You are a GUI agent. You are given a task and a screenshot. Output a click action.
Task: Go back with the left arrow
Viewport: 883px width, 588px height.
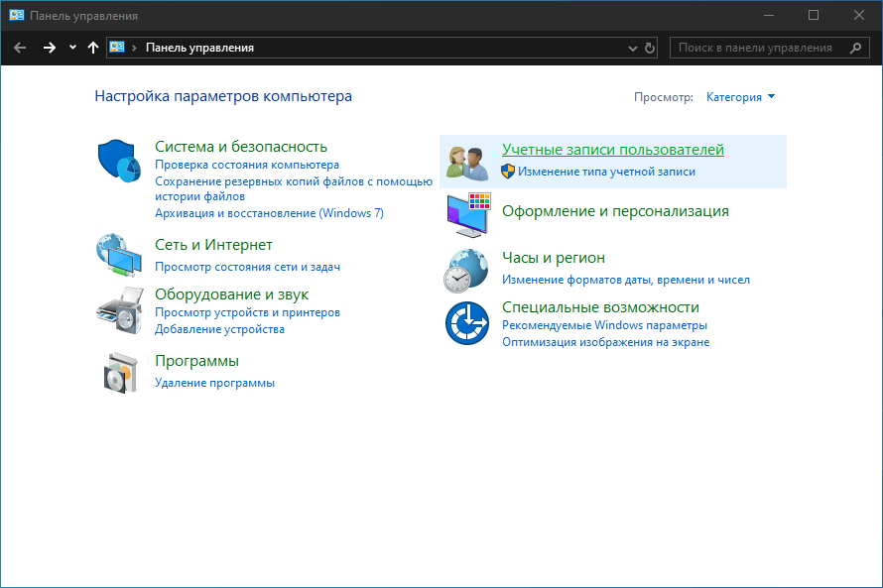[20, 48]
